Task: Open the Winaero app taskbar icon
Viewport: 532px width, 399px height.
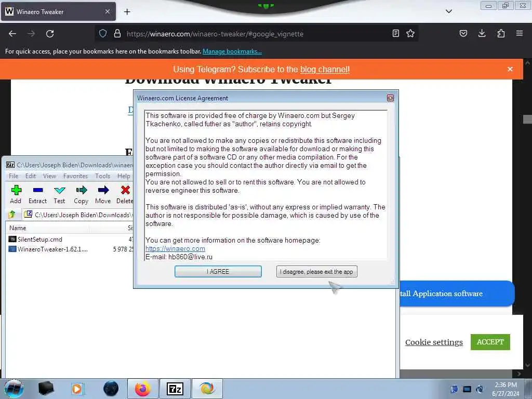Action: (x=207, y=389)
